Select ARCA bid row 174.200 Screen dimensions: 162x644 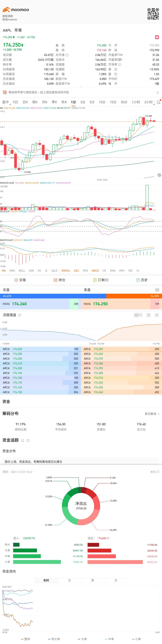[x=40, y=368]
